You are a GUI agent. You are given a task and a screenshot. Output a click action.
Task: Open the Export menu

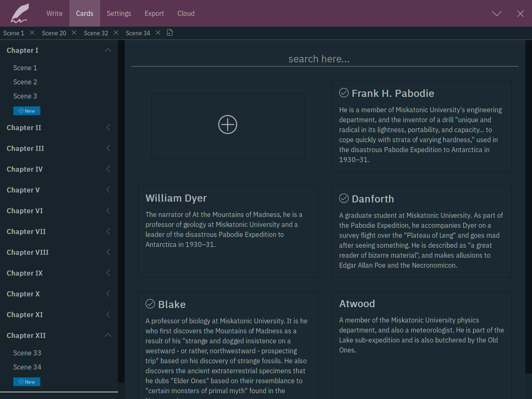(154, 13)
